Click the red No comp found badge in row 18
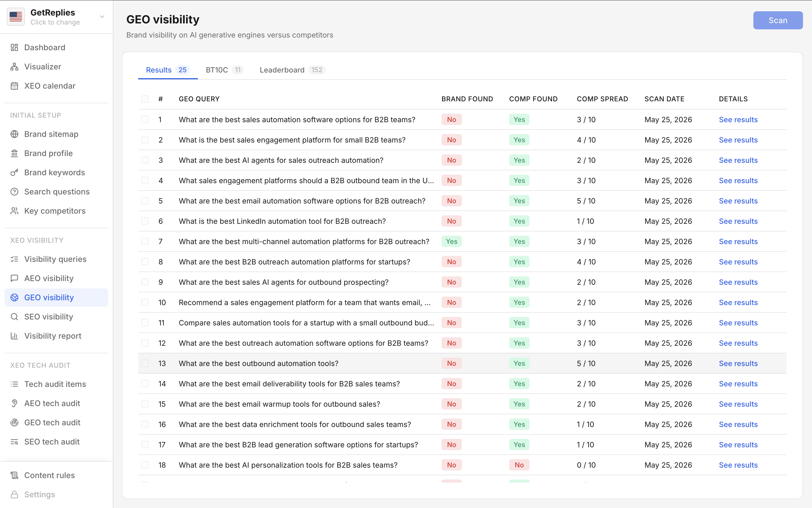This screenshot has height=508, width=812. 519,465
